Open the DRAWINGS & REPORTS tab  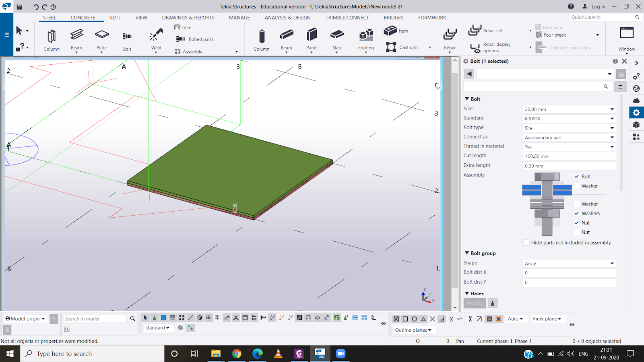click(x=188, y=18)
